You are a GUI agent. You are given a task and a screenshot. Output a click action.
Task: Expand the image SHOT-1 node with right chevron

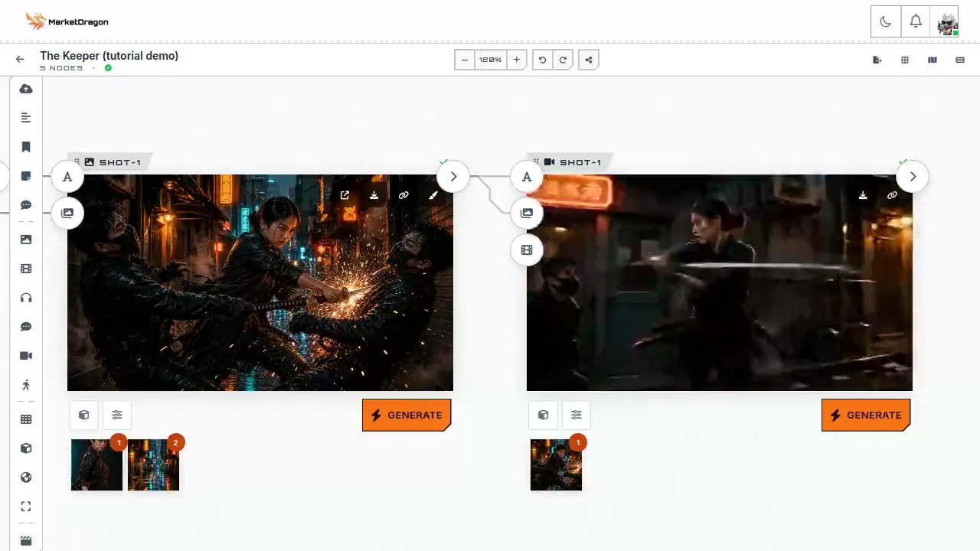point(453,177)
